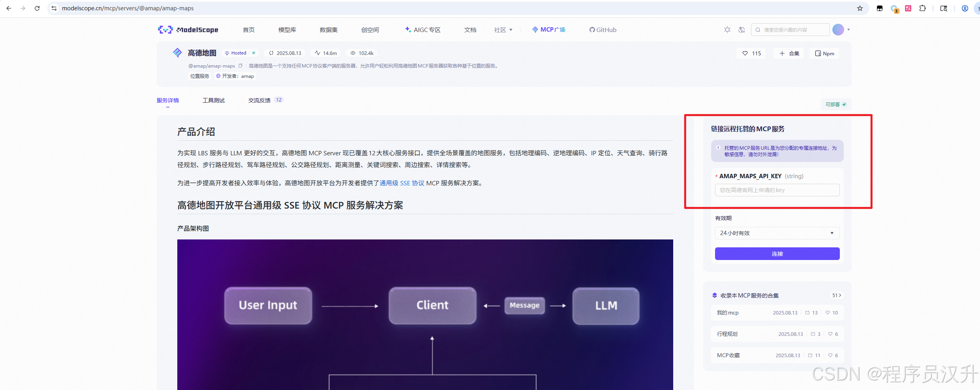Click the 可部署 status badge
The image size is (980, 390).
[836, 104]
